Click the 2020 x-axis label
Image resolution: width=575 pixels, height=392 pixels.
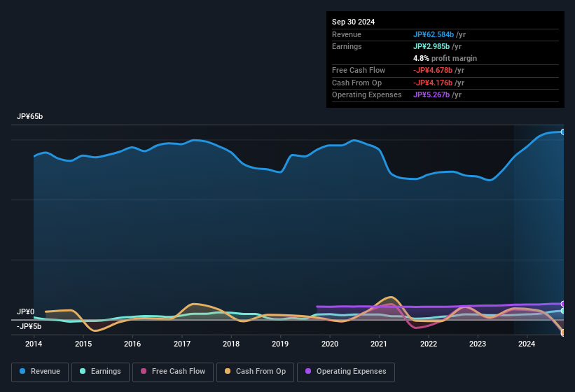[x=330, y=344]
